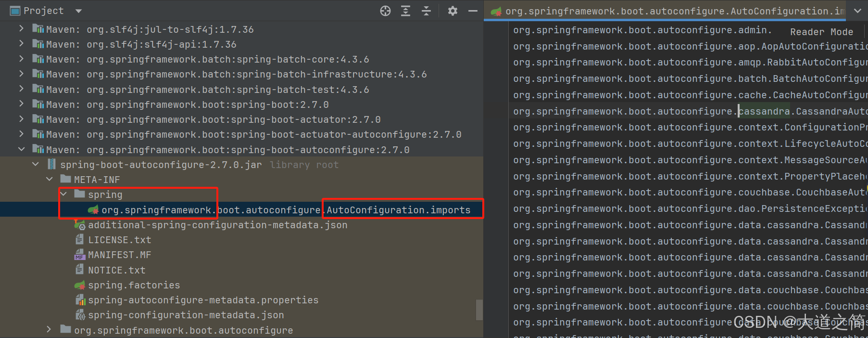
Task: Click library icon of spring-boot:2.7.0
Action: (x=38, y=104)
